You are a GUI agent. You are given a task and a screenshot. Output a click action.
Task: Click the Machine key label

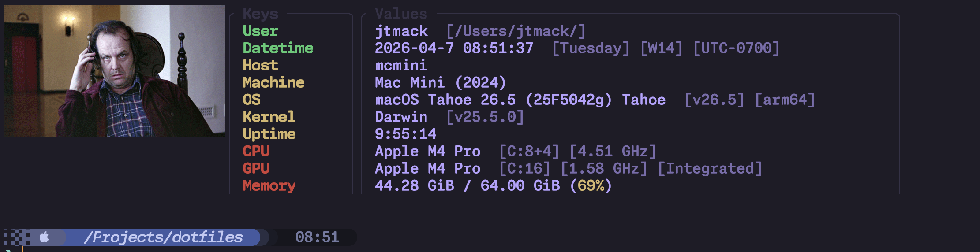click(273, 83)
